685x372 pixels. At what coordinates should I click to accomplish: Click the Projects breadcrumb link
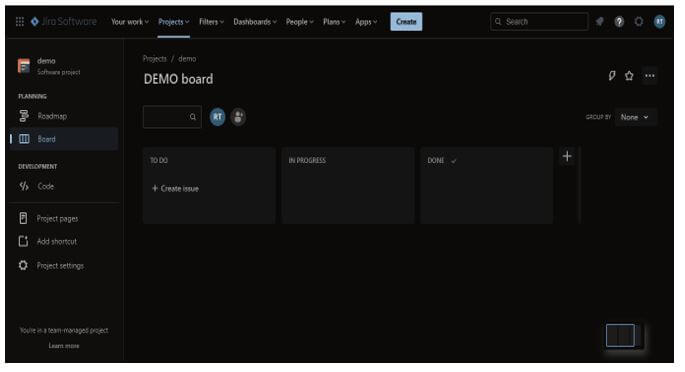coord(155,59)
